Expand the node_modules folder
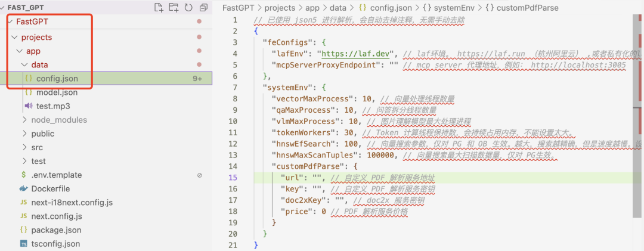 click(24, 120)
